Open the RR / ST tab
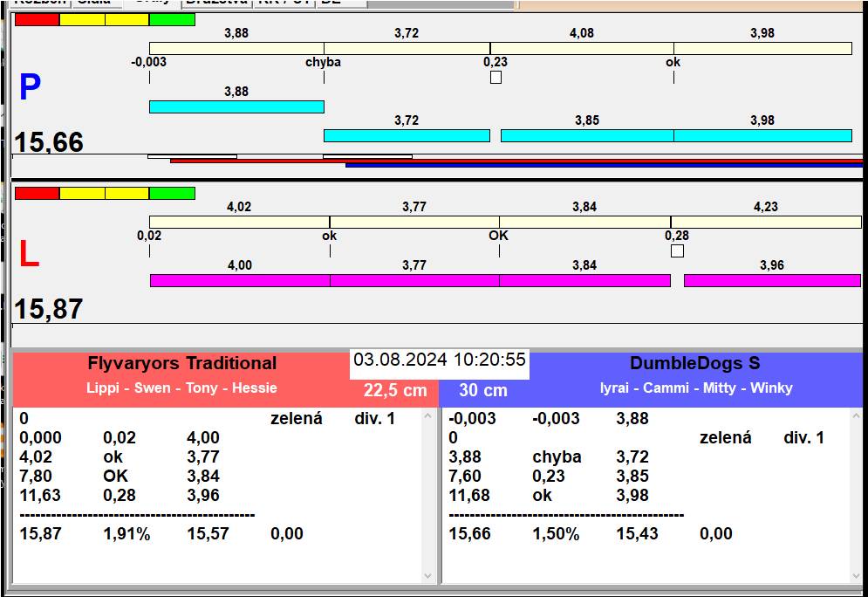 tap(284, 3)
